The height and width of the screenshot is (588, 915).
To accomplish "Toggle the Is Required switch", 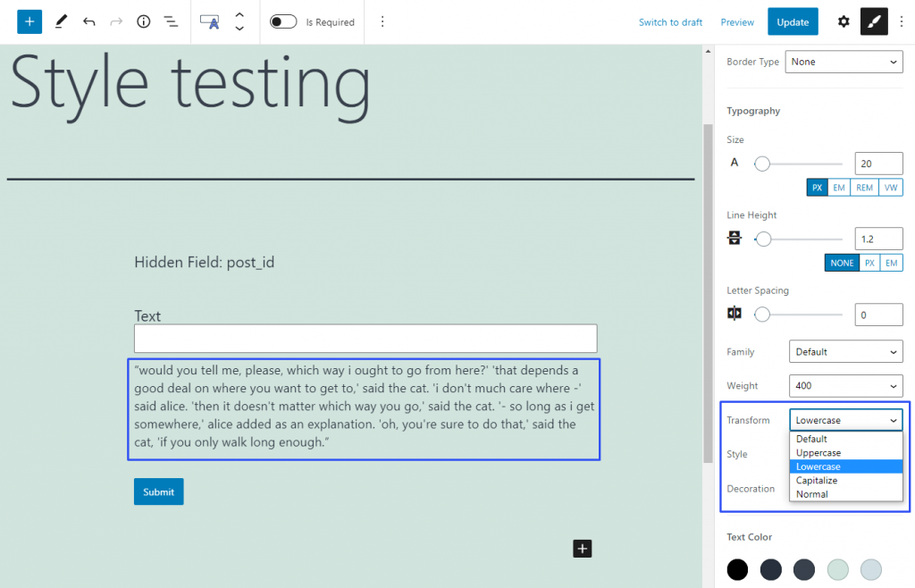I will 283,22.
